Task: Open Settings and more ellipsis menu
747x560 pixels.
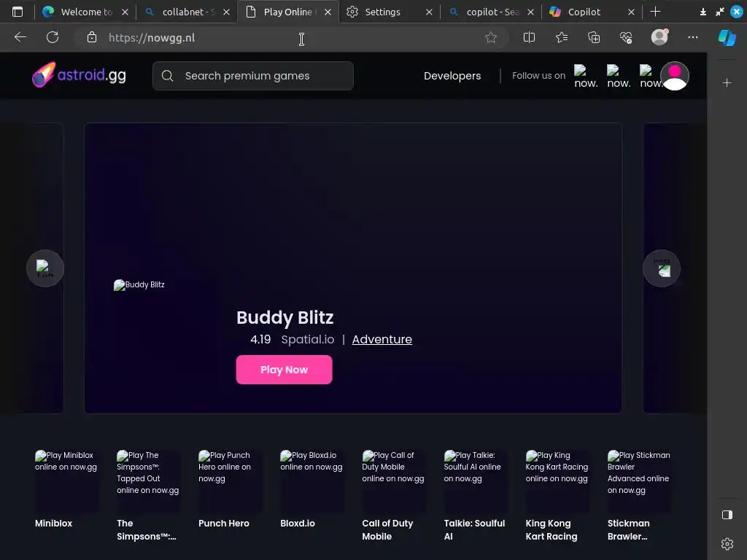Action: point(693,37)
